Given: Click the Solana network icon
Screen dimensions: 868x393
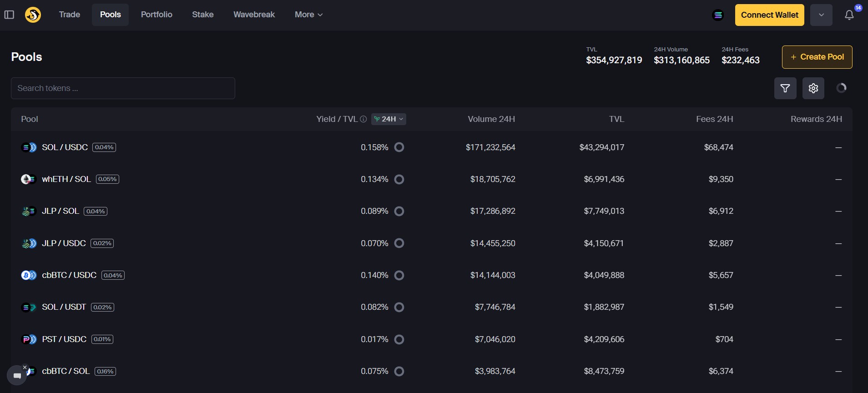Looking at the screenshot, I should [718, 15].
